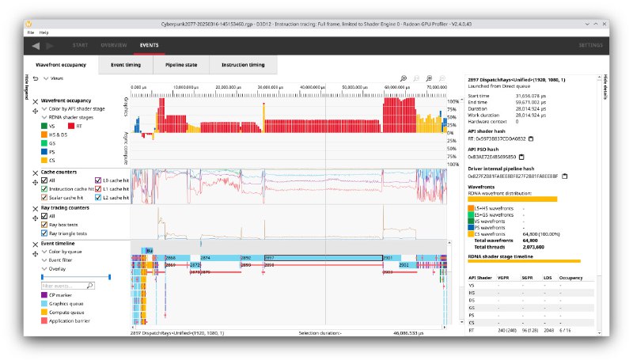The image size is (633, 364).
Task: Open the Help menu
Action: [x=44, y=32]
